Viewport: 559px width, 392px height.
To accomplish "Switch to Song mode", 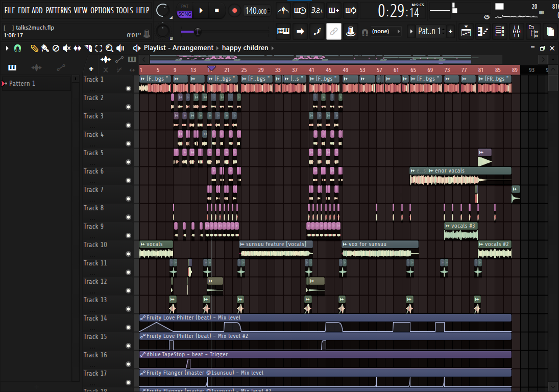I will (x=185, y=14).
